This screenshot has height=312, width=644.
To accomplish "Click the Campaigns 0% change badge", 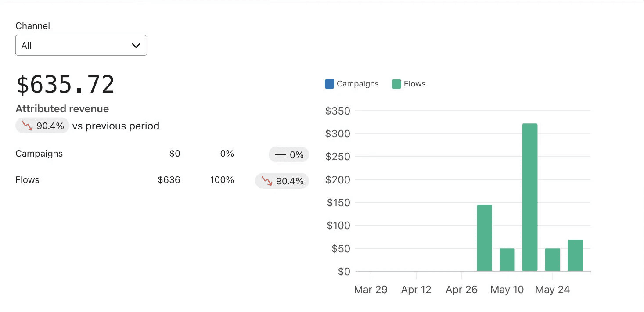I will click(289, 154).
